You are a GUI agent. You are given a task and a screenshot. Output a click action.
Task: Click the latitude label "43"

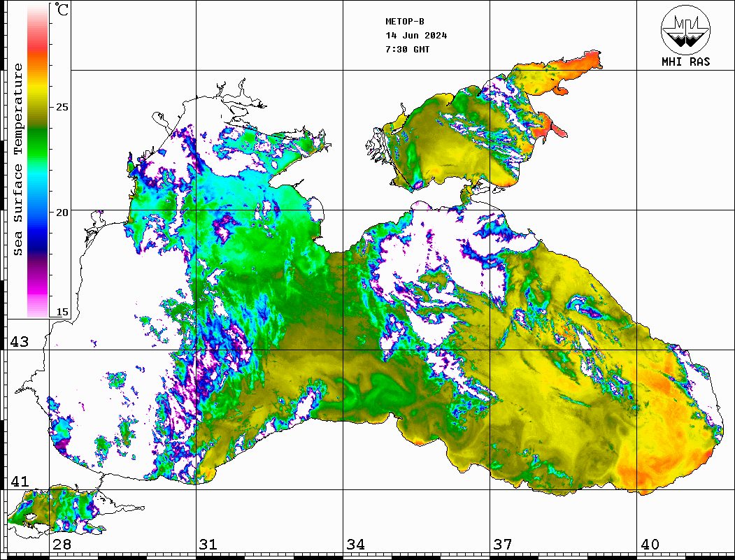click(20, 342)
